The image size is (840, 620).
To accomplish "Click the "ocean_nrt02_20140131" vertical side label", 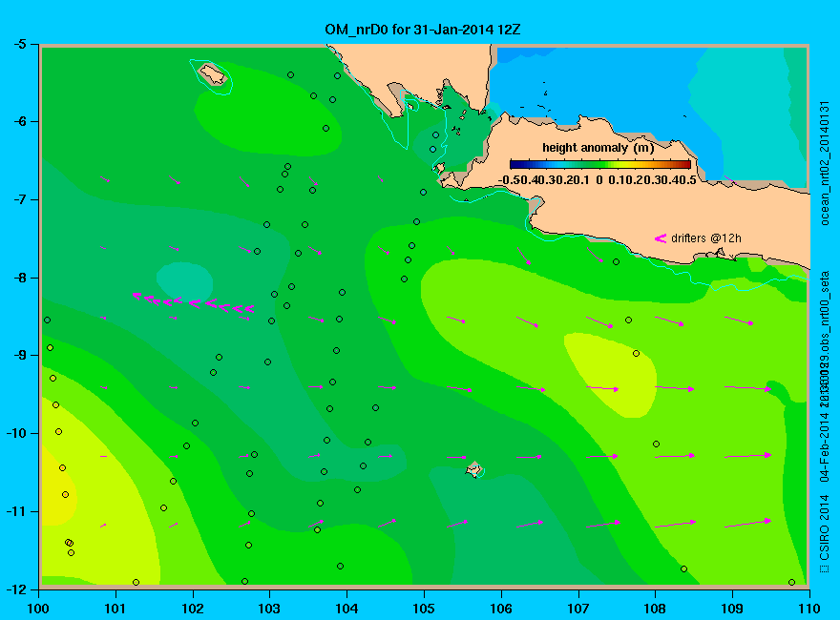I will coord(825,163).
